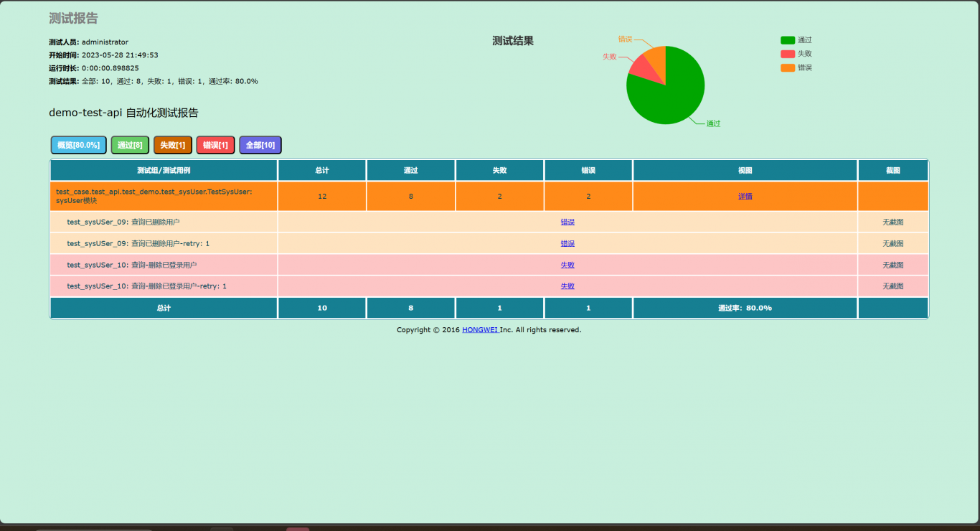Display all cases with 全部[10] button
The width and height of the screenshot is (980, 531).
click(260, 145)
